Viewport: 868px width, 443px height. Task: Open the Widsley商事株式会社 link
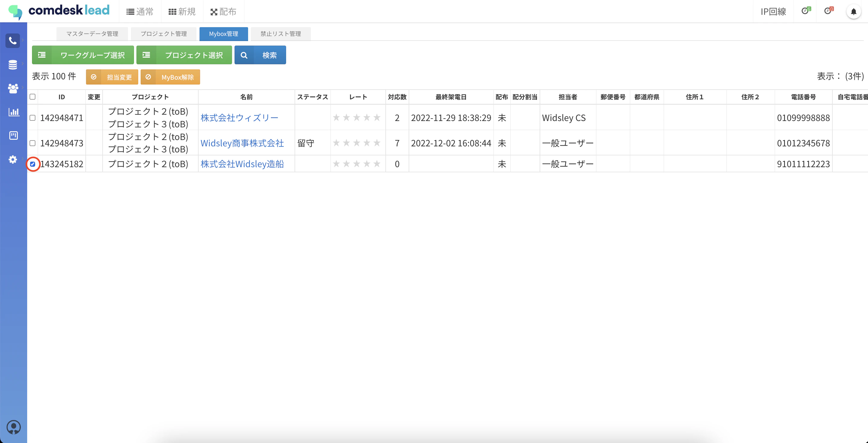click(x=242, y=143)
